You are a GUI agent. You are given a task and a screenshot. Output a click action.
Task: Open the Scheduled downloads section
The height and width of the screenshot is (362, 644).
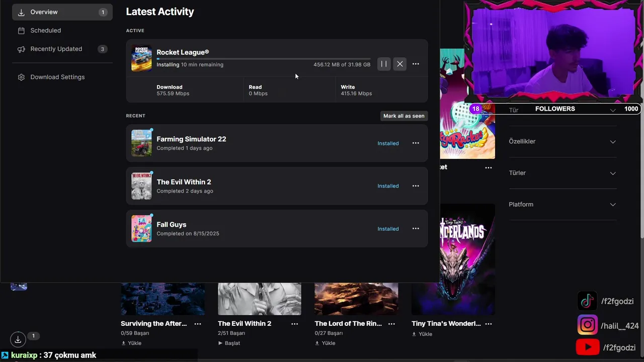click(62, 31)
